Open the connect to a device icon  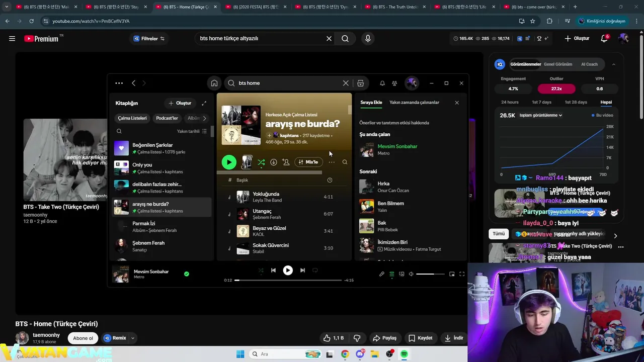coord(401,274)
